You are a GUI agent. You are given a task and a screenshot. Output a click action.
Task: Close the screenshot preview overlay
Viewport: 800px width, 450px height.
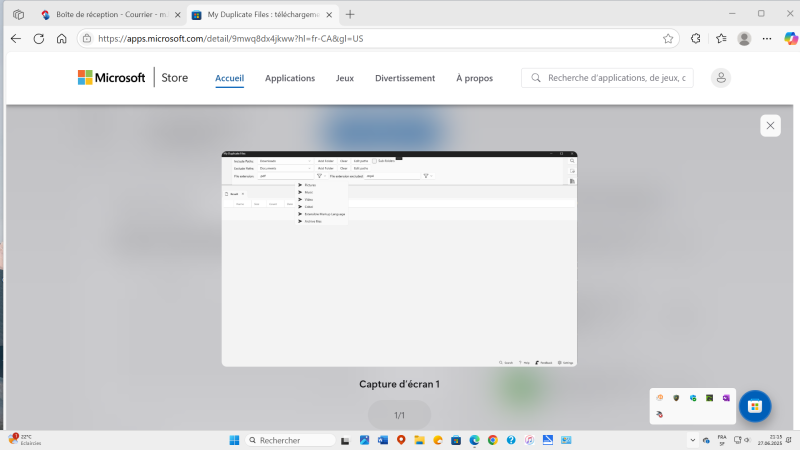(770, 125)
